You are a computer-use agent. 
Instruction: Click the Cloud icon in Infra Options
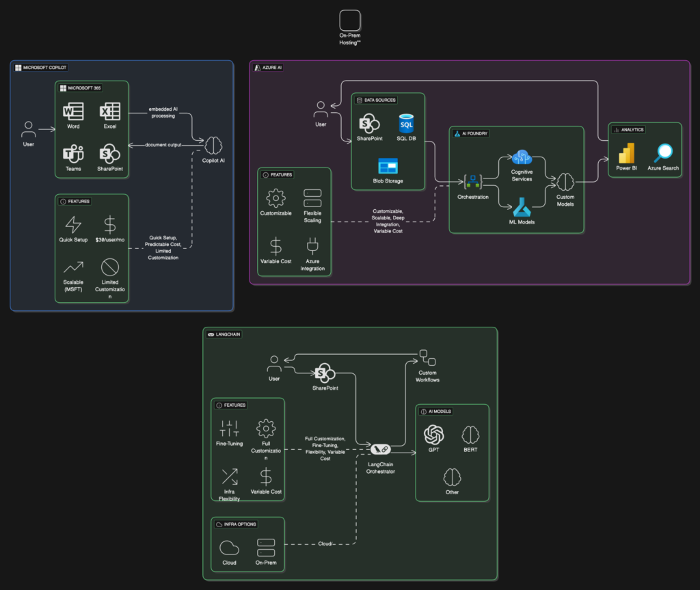coord(229,548)
